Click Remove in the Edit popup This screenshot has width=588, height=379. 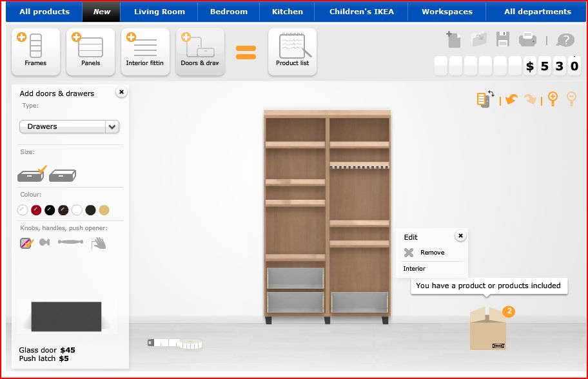[433, 252]
